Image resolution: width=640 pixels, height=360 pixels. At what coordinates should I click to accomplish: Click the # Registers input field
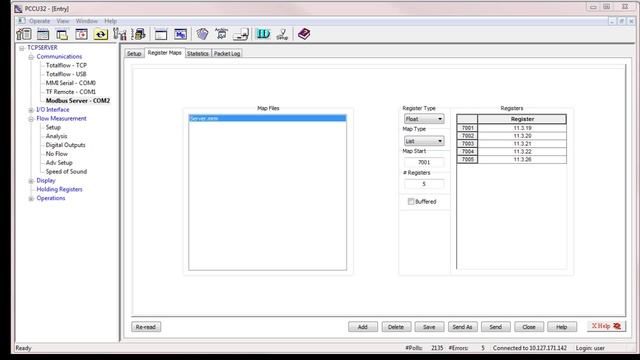pos(424,184)
